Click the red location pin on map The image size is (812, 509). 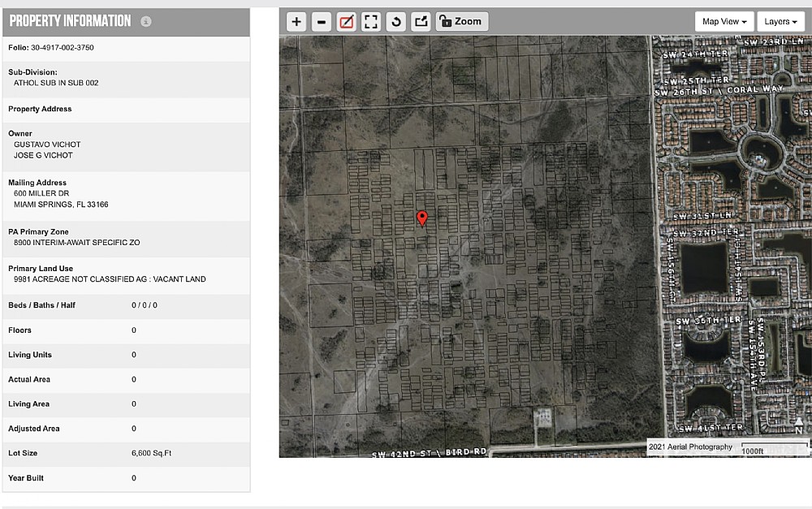point(421,218)
